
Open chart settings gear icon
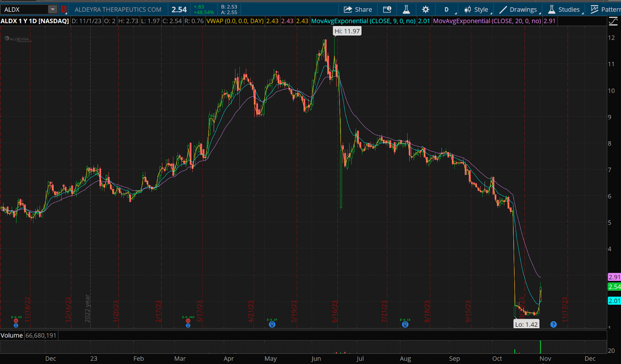pos(425,9)
